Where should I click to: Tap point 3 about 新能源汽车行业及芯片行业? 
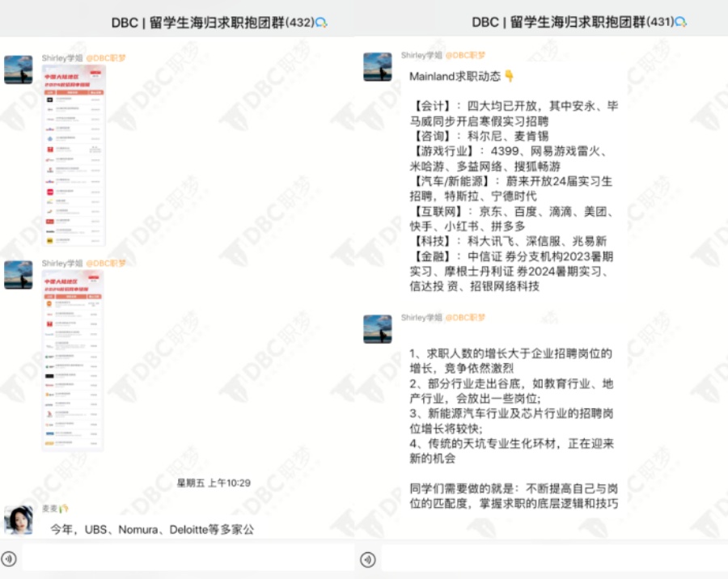click(512, 421)
